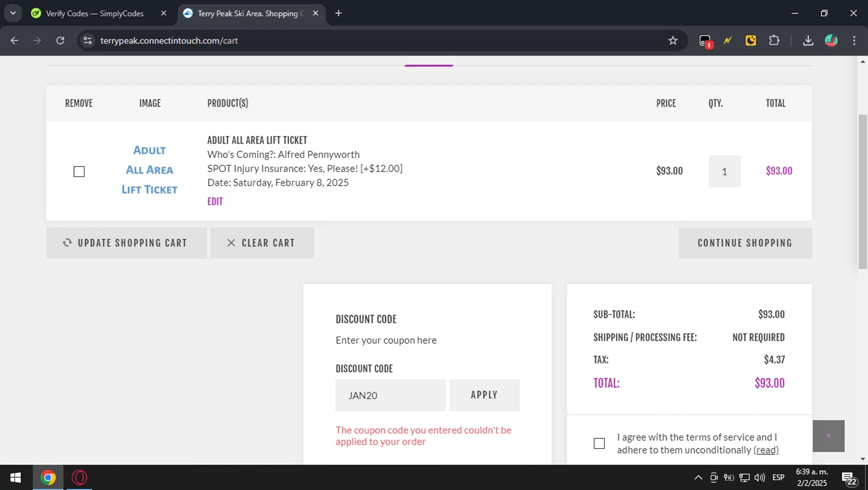Click the Clear Cart button
Image resolution: width=868 pixels, height=490 pixels.
coord(262,243)
